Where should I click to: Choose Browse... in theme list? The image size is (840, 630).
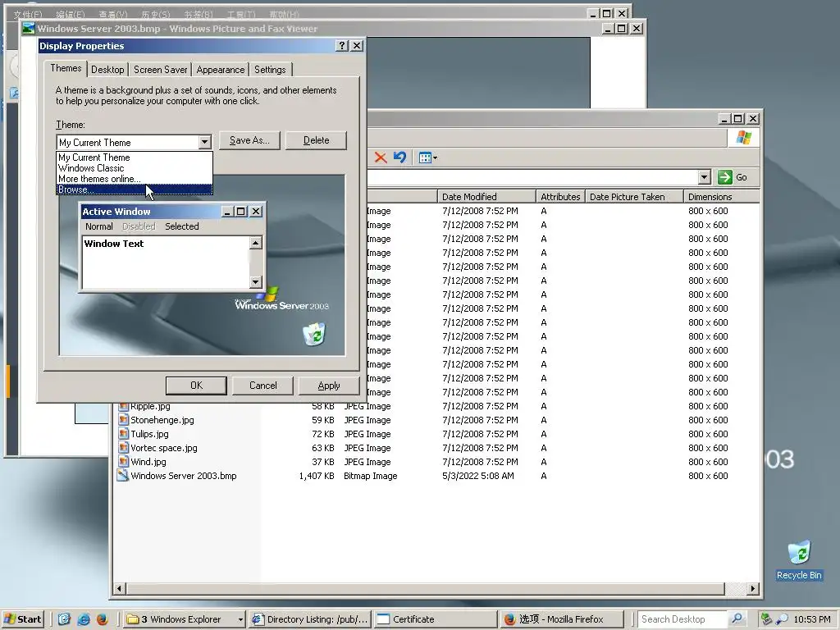click(x=135, y=189)
